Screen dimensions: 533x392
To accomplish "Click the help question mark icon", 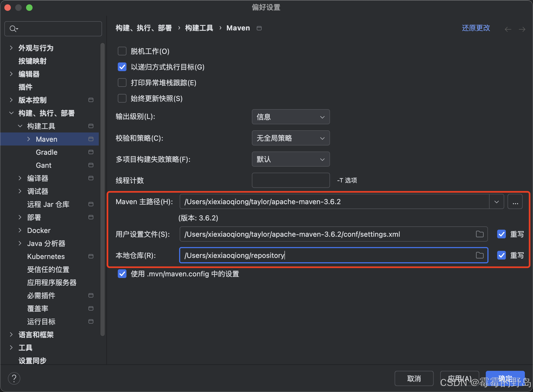I will click(14, 378).
